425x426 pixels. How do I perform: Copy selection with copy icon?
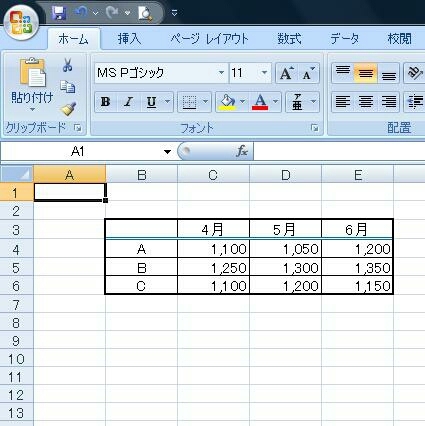(x=68, y=87)
